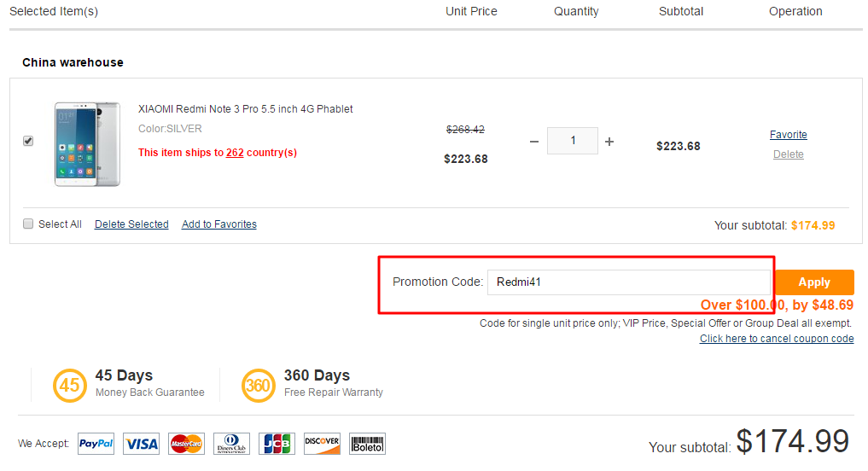Viewport: 868px width, 471px height.
Task: Decrease quantity with the minus button
Action: 534,142
